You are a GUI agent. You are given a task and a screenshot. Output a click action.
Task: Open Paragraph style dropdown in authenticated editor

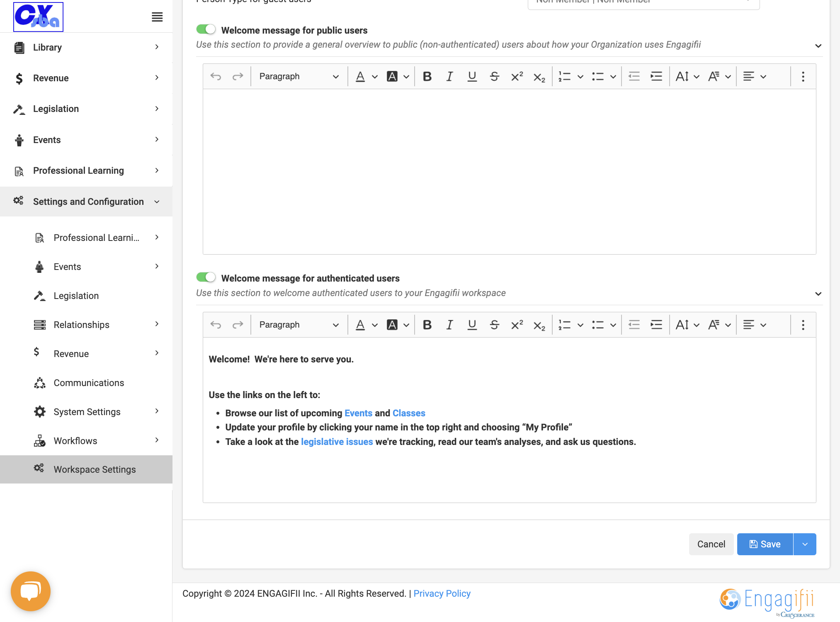299,325
